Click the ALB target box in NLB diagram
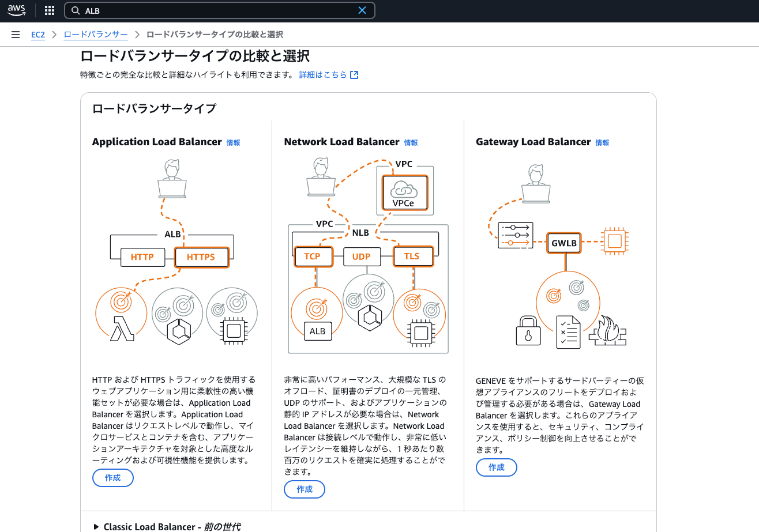Viewport: 759px width, 532px height. pos(317,331)
